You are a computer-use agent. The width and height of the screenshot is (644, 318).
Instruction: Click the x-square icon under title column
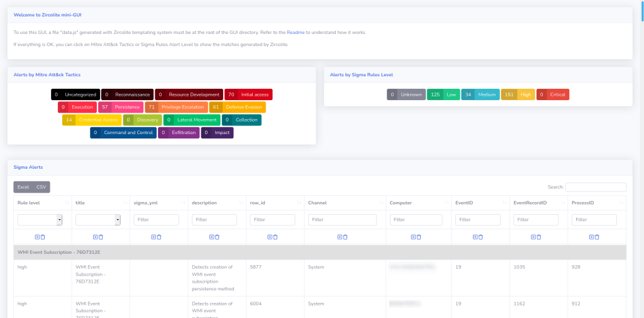point(95,237)
